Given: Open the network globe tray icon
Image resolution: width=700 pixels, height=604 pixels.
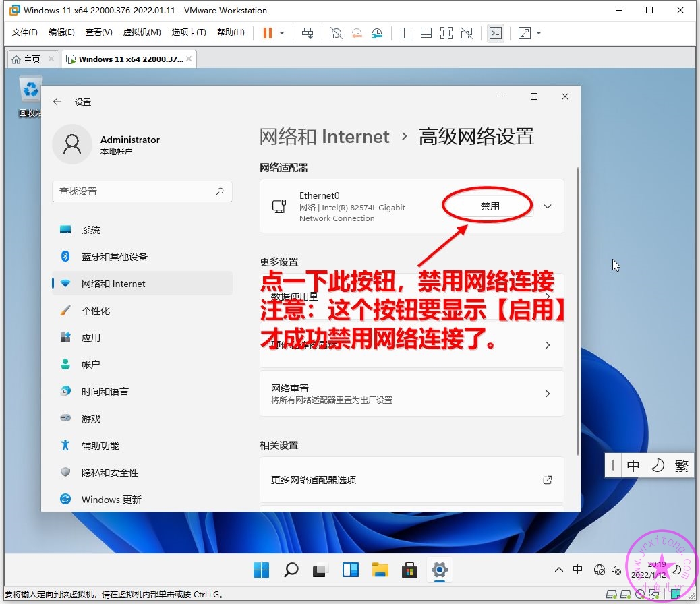Looking at the screenshot, I should pyautogui.click(x=599, y=570).
